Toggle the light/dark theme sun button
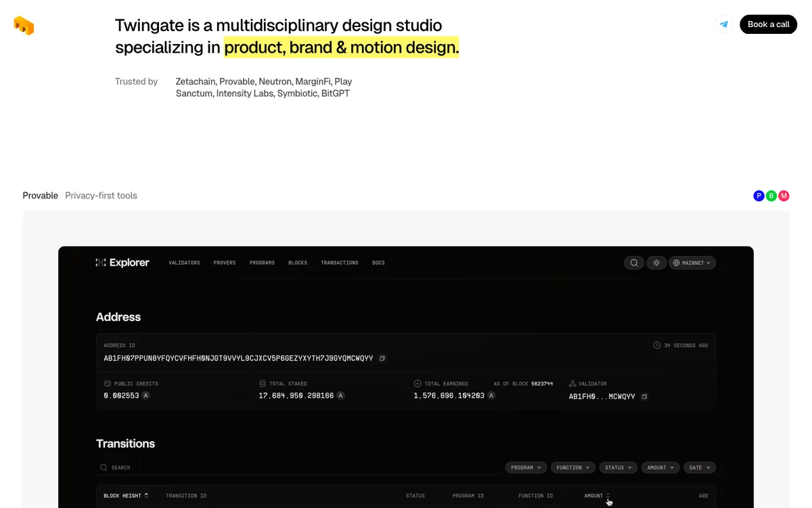This screenshot has width=812, height=508. point(656,263)
